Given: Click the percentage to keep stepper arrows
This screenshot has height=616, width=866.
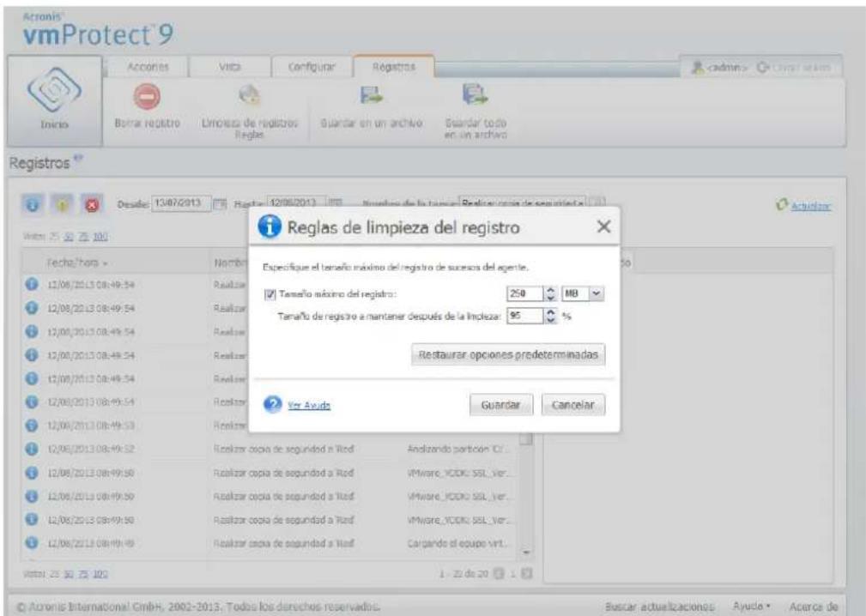Looking at the screenshot, I should coord(550,317).
